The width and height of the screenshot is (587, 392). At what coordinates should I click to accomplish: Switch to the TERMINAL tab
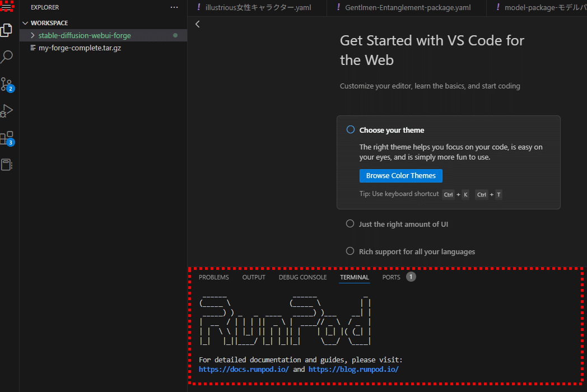[354, 277]
